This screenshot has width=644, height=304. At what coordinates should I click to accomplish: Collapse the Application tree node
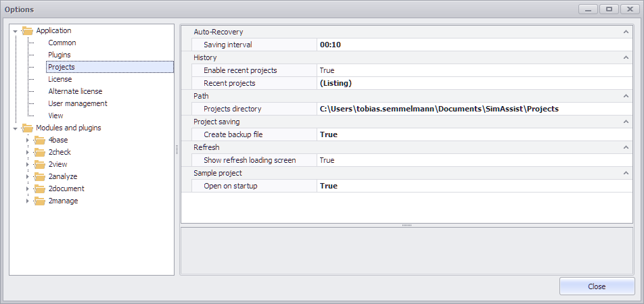tap(15, 31)
